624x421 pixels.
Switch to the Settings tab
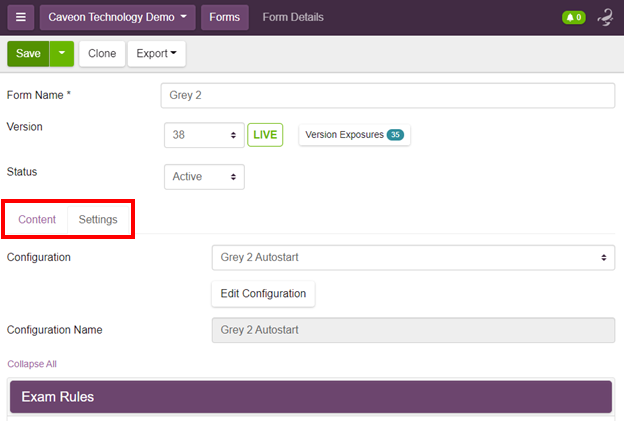98,219
